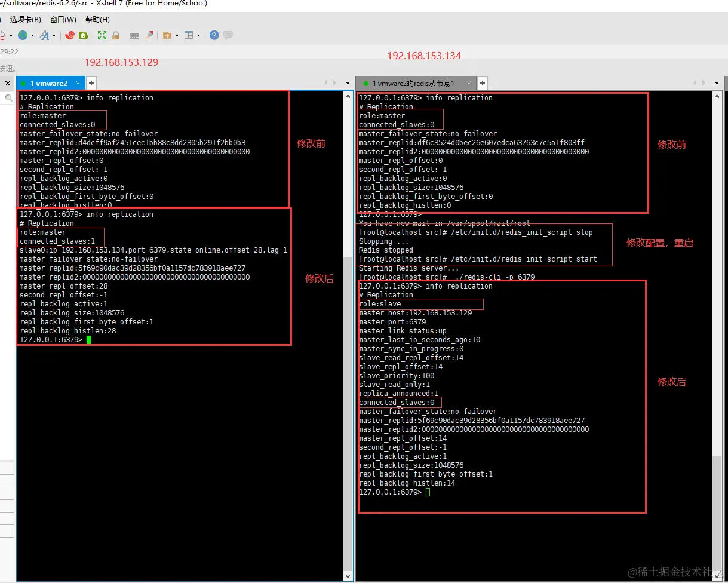
Task: Click the pane layout toolbar icon
Action: pos(189,35)
